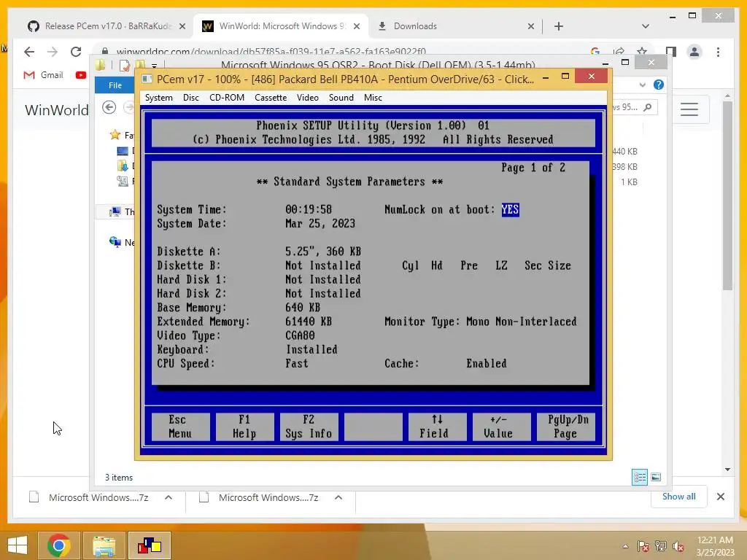
Task: Click the PgUp/Dn Page key box
Action: [x=565, y=427]
